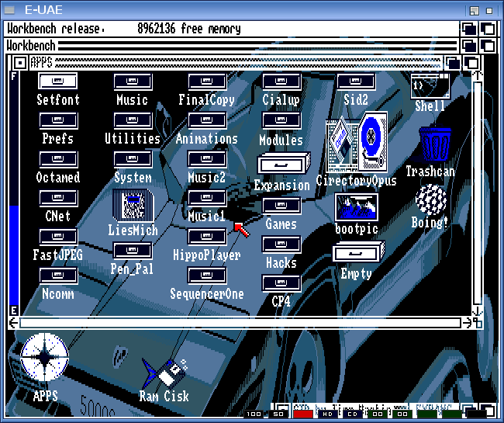This screenshot has width=504, height=423.
Task: Open the HippoPlayer drawer
Action: click(x=207, y=238)
